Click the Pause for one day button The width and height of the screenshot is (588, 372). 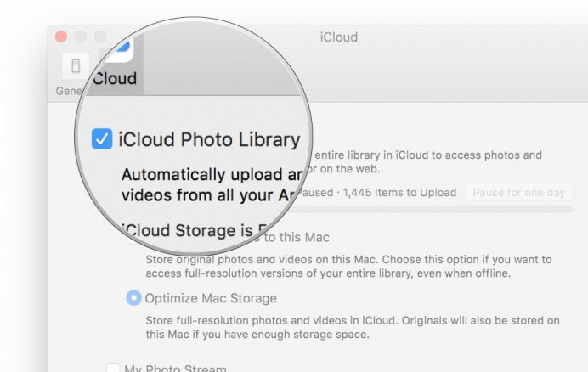click(518, 193)
